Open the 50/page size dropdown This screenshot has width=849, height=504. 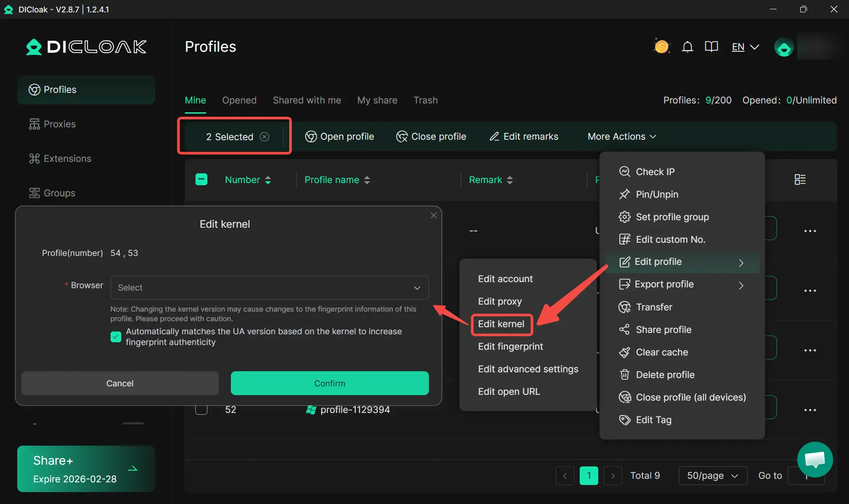pyautogui.click(x=712, y=476)
